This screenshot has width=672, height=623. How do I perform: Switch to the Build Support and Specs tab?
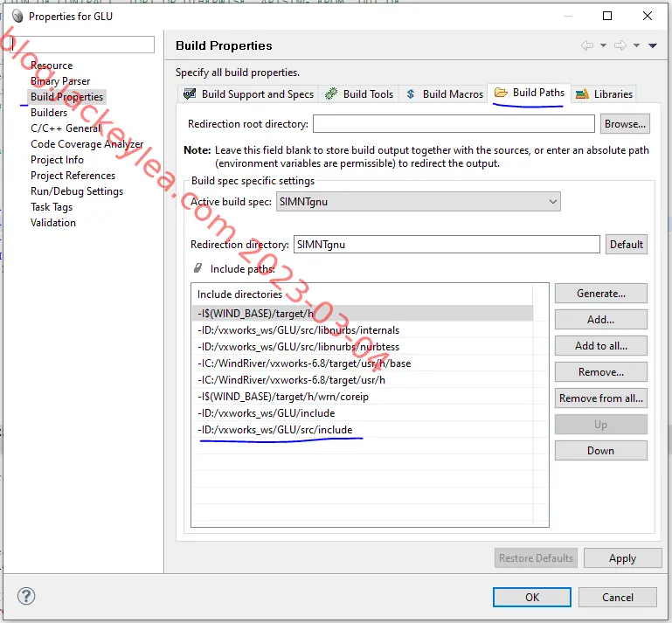[x=248, y=93]
